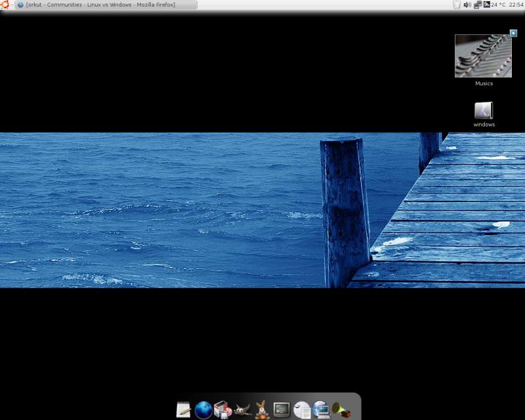Open the trash applet in top panel
Image resolution: width=525 pixels, height=420 pixels.
pyautogui.click(x=457, y=5)
